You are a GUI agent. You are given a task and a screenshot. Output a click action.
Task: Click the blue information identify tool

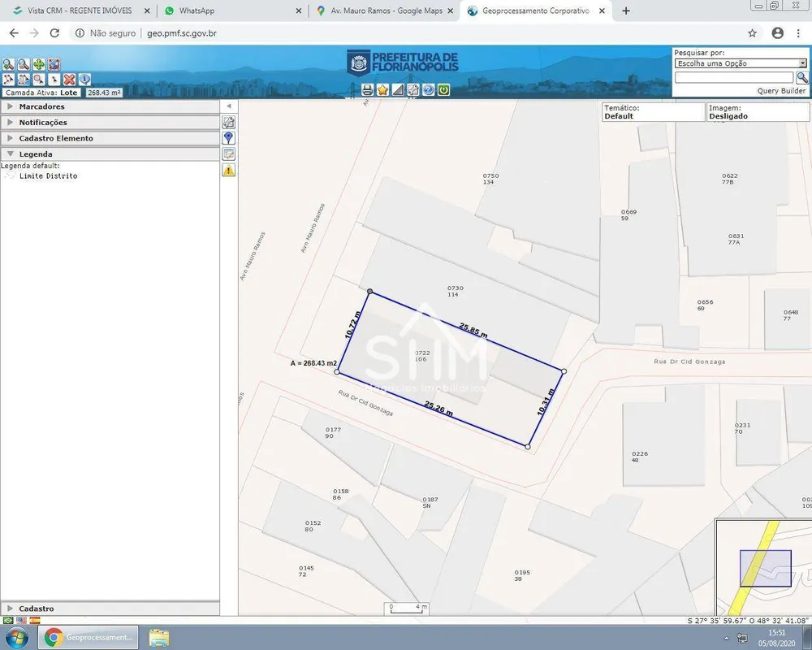click(x=84, y=80)
